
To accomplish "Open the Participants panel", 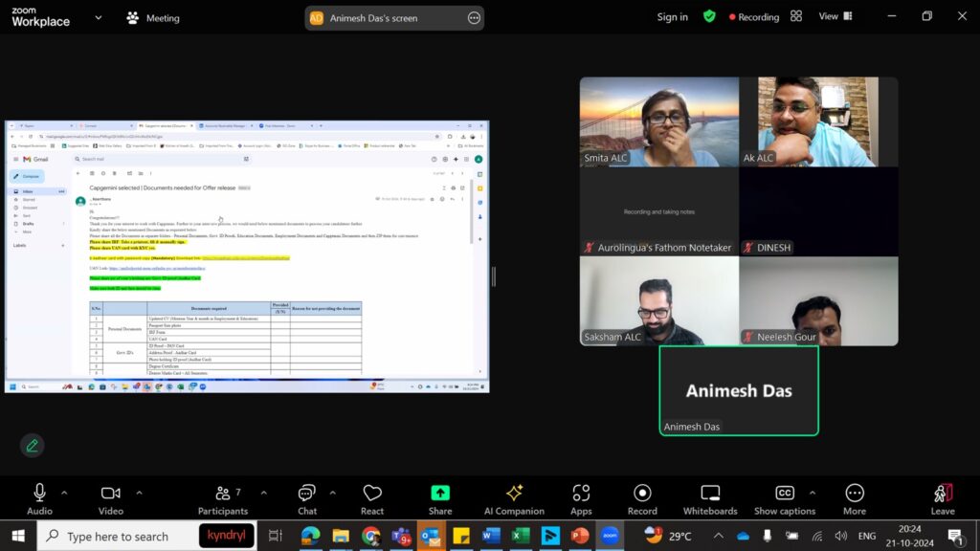I will click(223, 498).
